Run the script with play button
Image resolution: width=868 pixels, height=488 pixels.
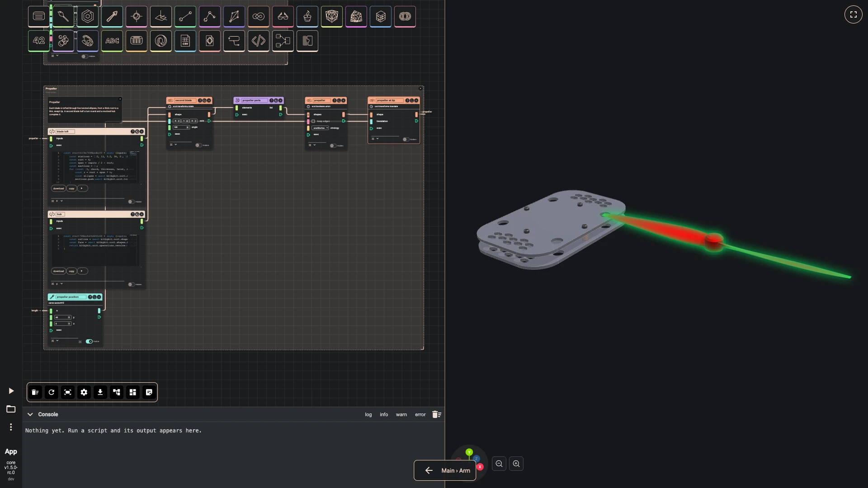coord(11,391)
